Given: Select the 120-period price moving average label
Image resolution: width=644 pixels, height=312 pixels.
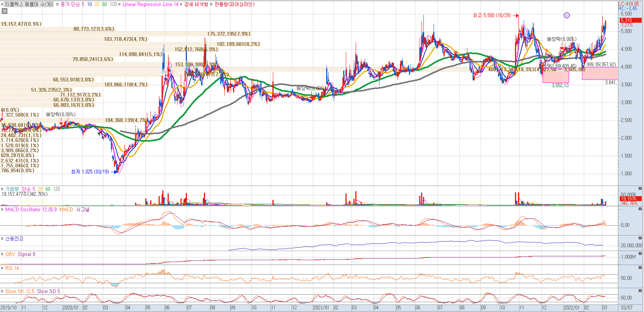Looking at the screenshot, I should point(113,4).
